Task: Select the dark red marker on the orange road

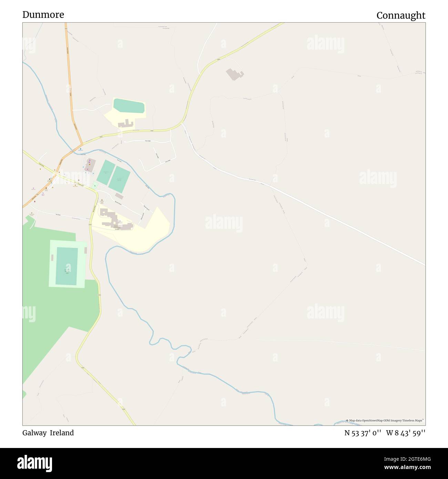Action: coord(34,201)
